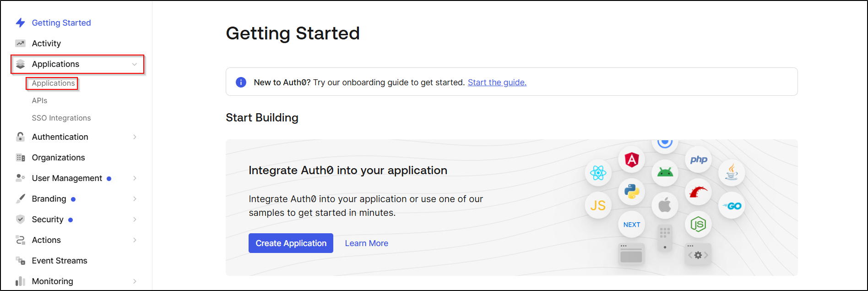Click the Branding brush icon
Image resolution: width=868 pixels, height=291 pixels.
coord(20,198)
